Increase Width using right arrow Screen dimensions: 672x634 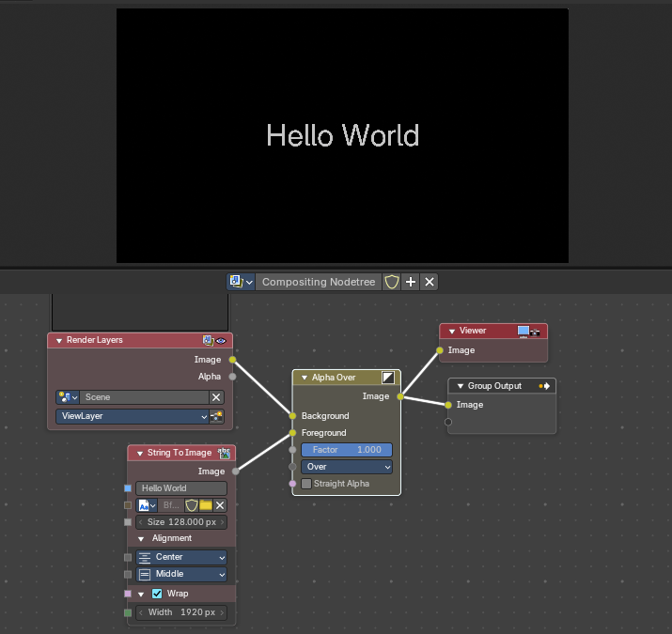pyautogui.click(x=222, y=612)
